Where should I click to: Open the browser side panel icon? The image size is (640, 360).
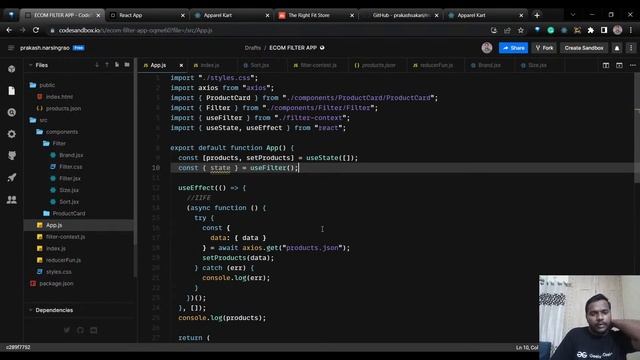(604, 30)
